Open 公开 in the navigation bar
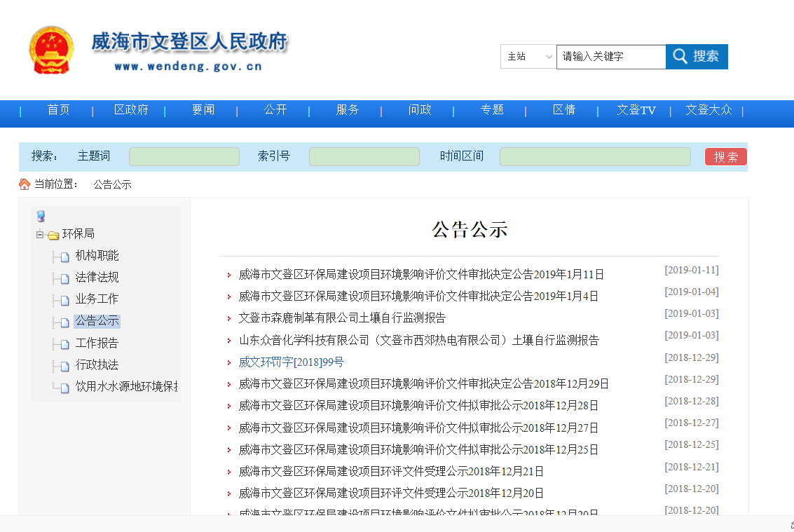This screenshot has width=794, height=532. click(275, 110)
